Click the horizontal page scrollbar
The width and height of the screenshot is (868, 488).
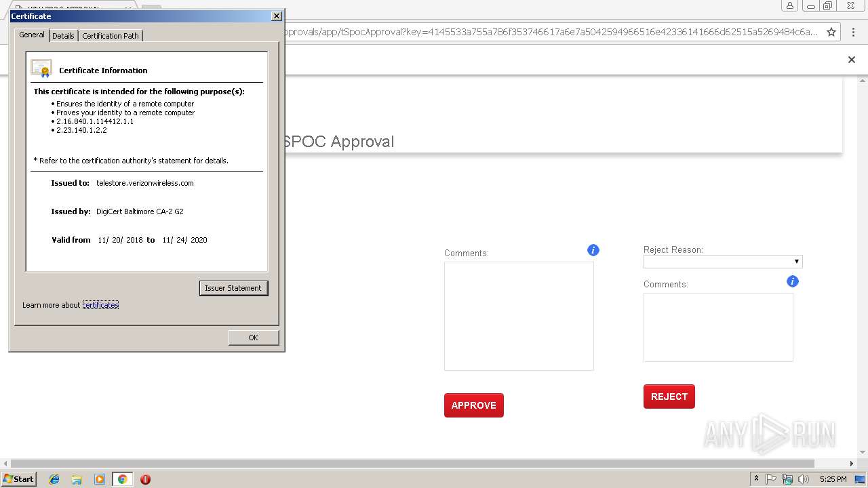(x=412, y=464)
